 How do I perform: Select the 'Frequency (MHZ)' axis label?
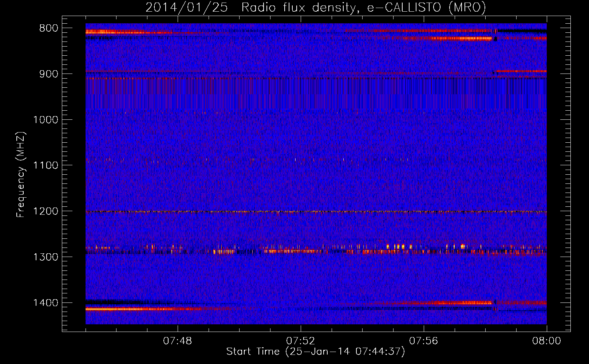click(21, 175)
